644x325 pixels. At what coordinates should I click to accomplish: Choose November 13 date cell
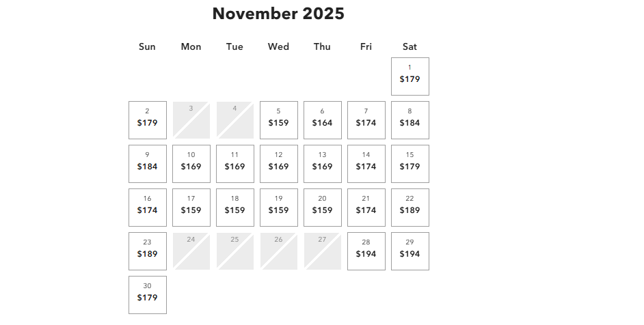323,164
